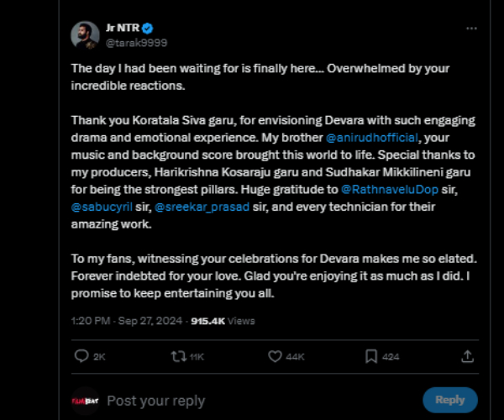This screenshot has height=420, width=504.
Task: Repost the tweet using the retweet icon
Action: [x=178, y=356]
